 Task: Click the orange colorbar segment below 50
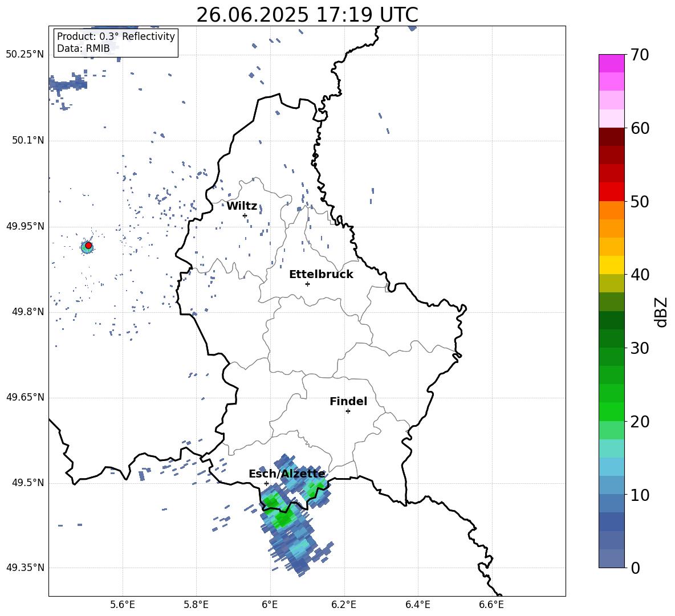tap(611, 210)
